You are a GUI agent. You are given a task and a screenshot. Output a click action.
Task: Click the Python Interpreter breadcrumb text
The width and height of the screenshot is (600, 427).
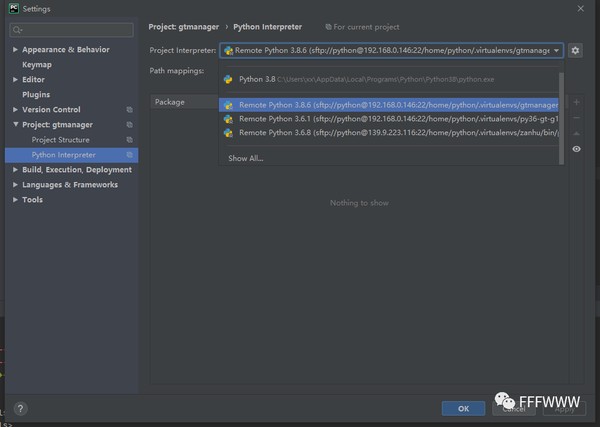[x=267, y=27]
